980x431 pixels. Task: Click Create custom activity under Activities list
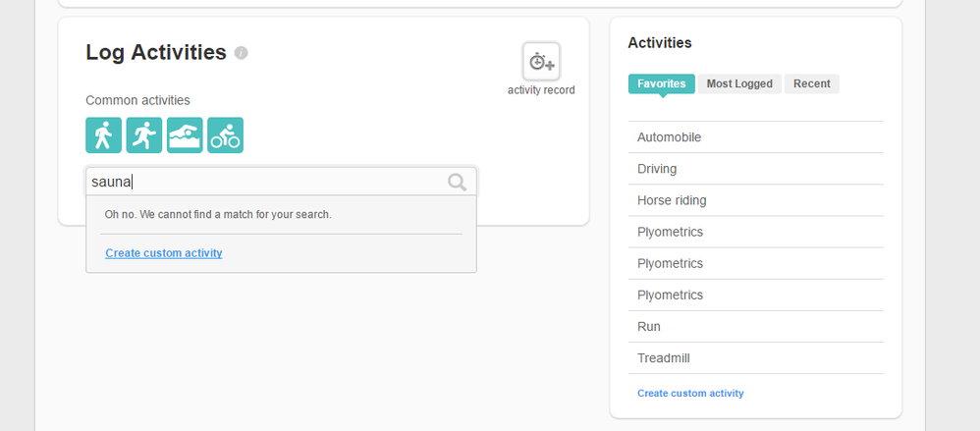click(x=690, y=393)
